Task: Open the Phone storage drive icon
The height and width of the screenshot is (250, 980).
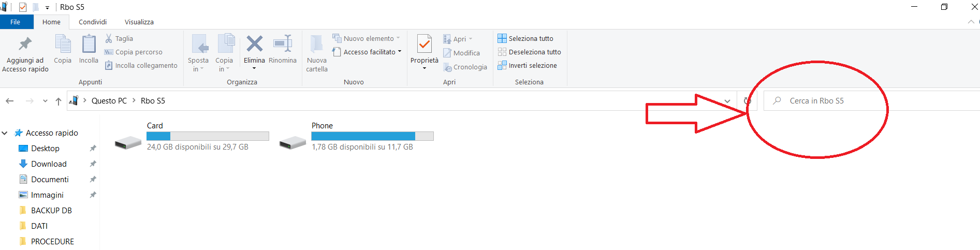Action: click(x=292, y=142)
